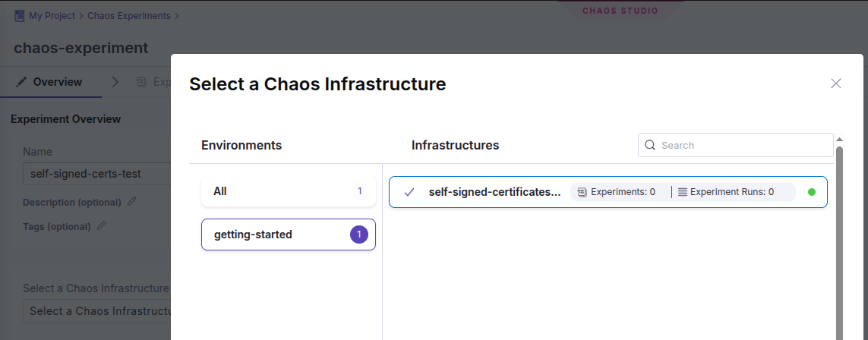Select the getting-started environment
The image size is (868, 340).
[289, 235]
